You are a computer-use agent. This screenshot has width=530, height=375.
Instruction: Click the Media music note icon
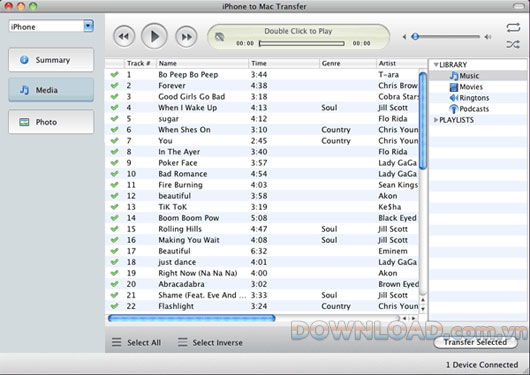(24, 90)
